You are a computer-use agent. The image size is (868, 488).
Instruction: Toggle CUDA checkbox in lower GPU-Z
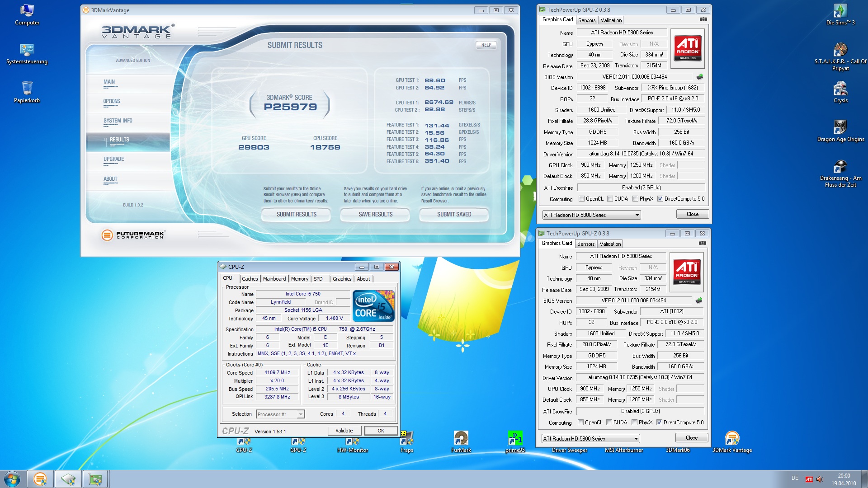pyautogui.click(x=609, y=422)
